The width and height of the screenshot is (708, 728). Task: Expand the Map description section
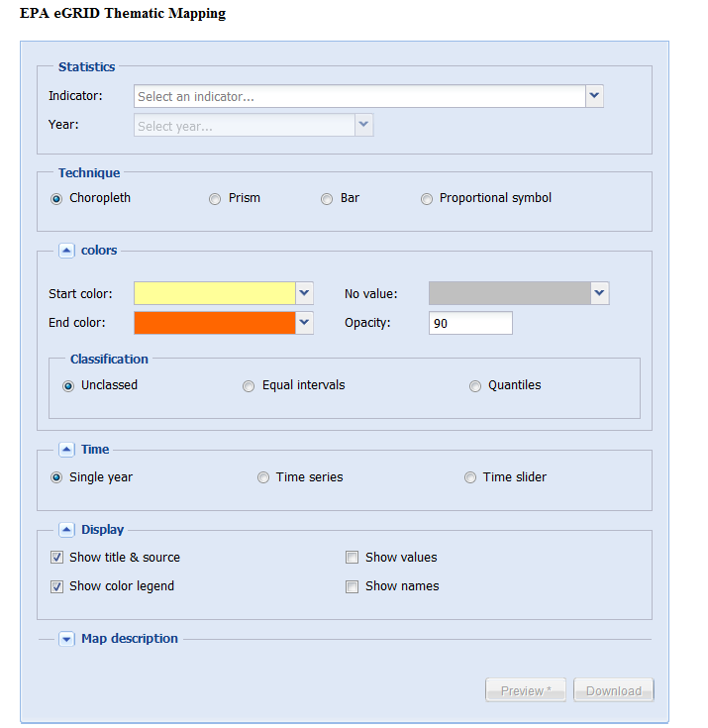(66, 639)
